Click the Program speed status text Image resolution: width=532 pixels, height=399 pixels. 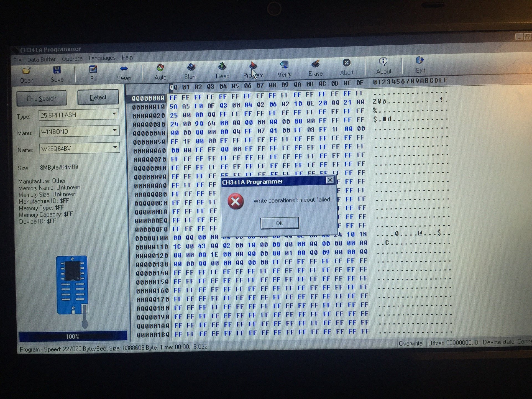[x=114, y=348]
